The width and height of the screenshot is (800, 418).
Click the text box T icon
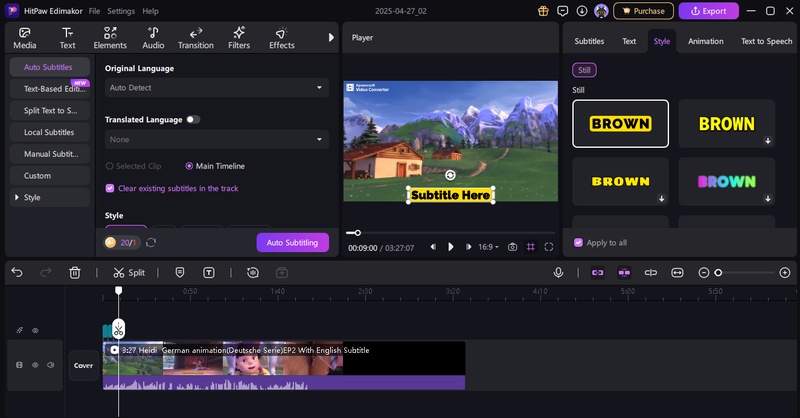point(209,273)
